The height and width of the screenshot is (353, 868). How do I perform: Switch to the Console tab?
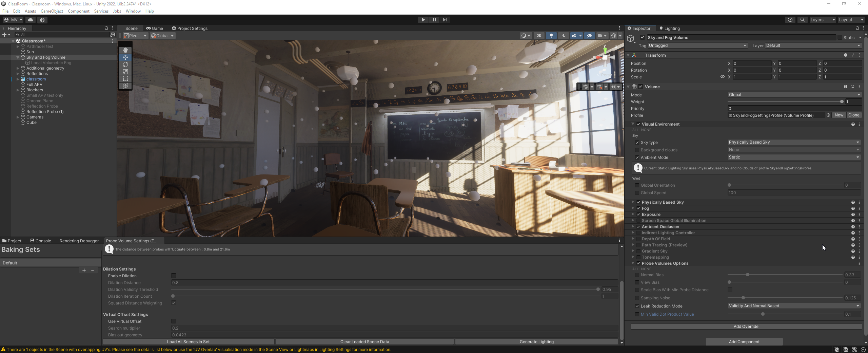click(41, 241)
